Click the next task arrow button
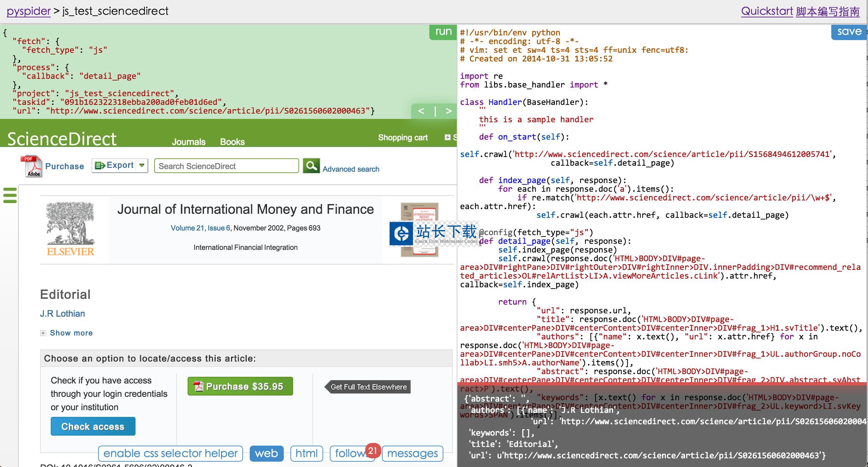 click(448, 111)
